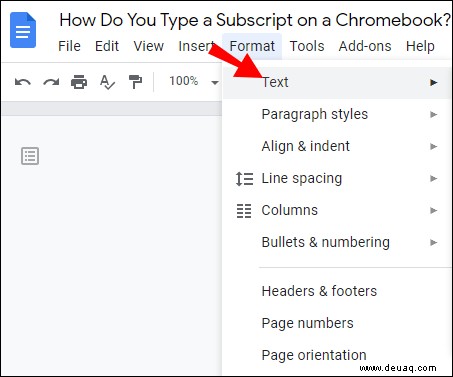Choose Paragraph styles menu entry
The height and width of the screenshot is (377, 453).
point(337,114)
